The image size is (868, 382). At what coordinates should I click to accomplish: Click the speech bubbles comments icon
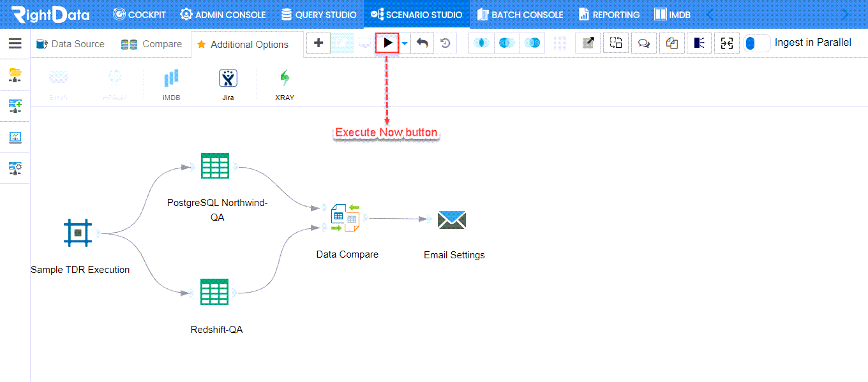point(644,43)
